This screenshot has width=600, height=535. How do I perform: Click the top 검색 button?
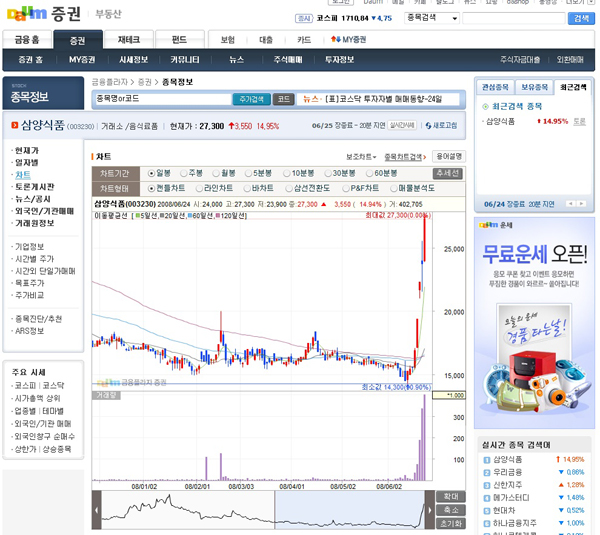pyautogui.click(x=581, y=18)
